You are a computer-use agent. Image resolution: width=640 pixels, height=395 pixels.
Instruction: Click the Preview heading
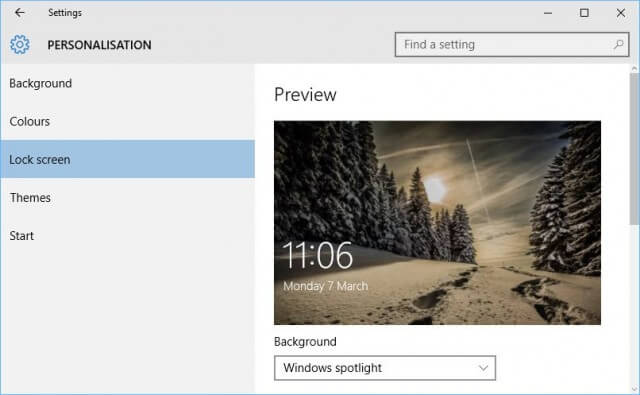[x=305, y=95]
